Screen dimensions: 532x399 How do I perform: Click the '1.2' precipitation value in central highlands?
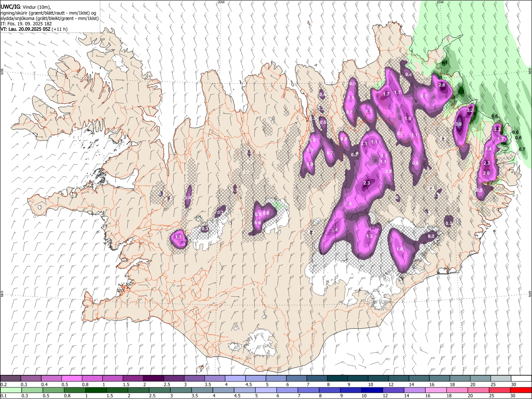[x=369, y=236]
